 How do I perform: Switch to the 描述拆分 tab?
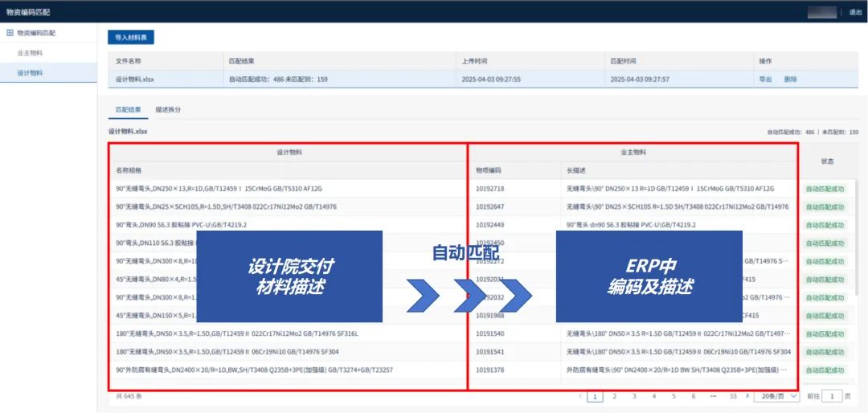[x=168, y=109]
